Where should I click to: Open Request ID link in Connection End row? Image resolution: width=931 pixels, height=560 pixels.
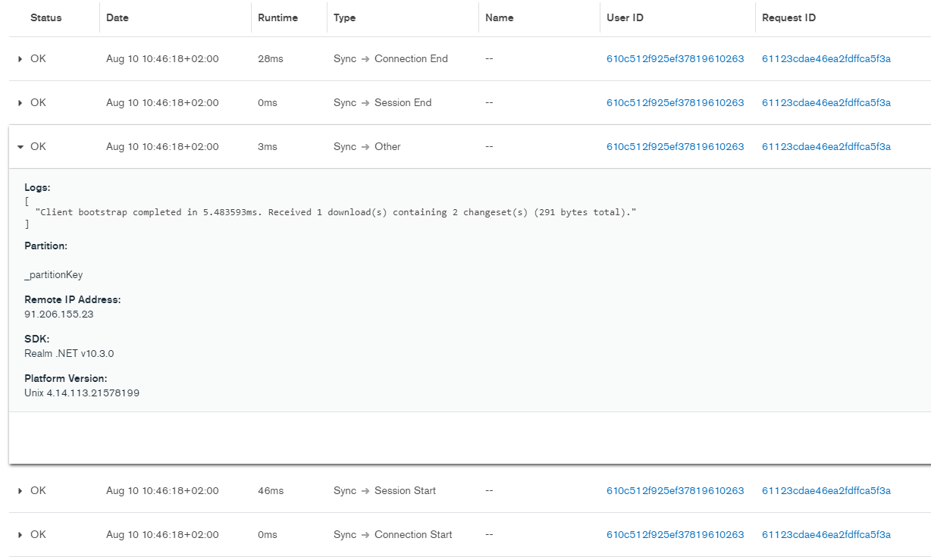tap(826, 59)
